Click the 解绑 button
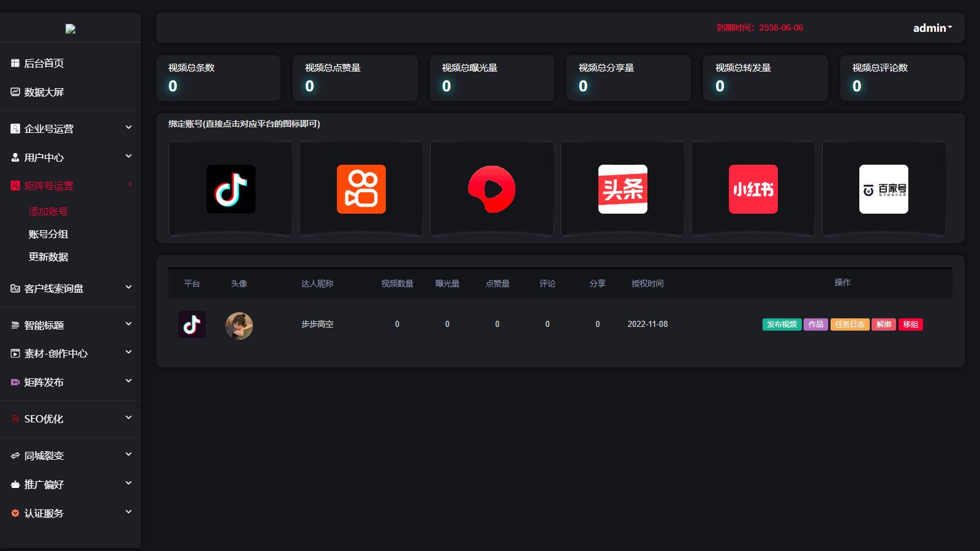The width and height of the screenshot is (980, 551). point(884,324)
